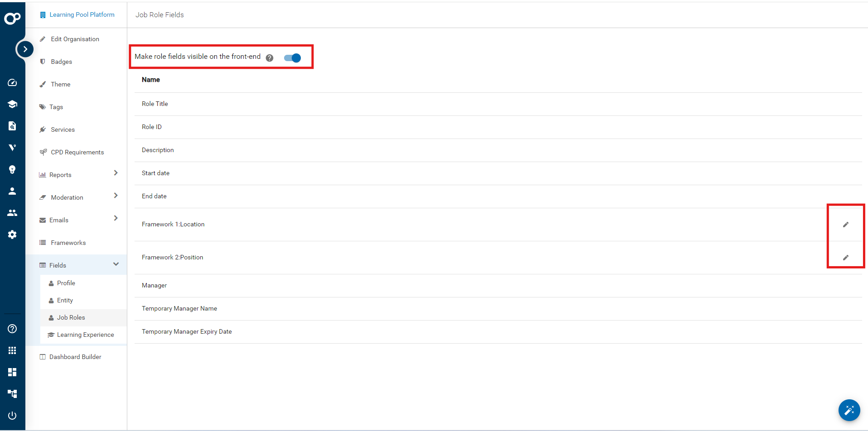Expand the Emails submenu chevron

pos(116,218)
